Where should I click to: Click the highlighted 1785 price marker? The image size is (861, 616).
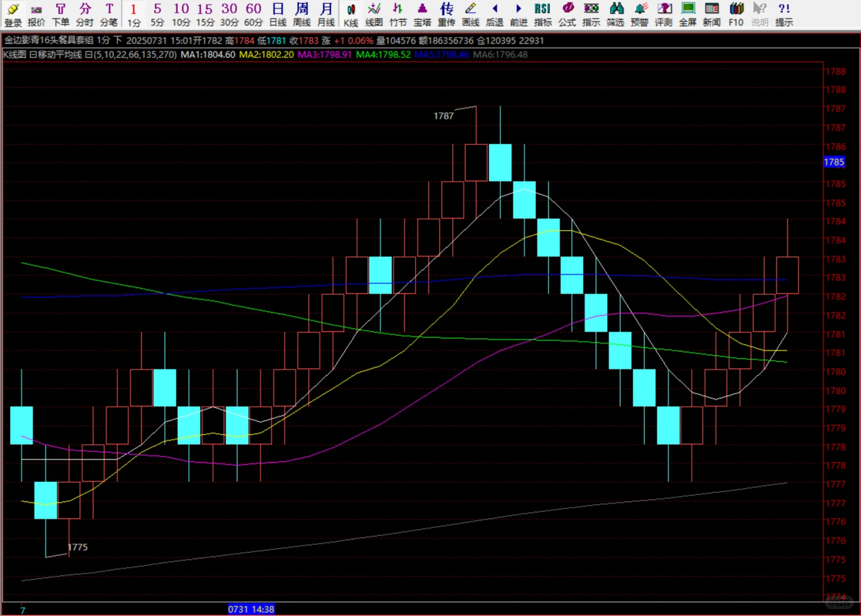(x=834, y=162)
